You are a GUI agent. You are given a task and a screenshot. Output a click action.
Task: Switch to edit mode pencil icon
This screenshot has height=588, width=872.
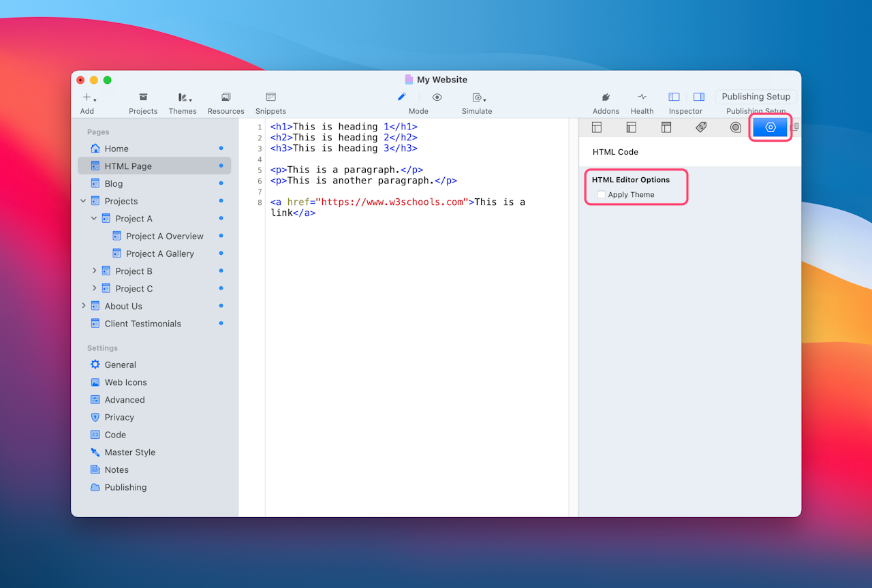coord(402,97)
